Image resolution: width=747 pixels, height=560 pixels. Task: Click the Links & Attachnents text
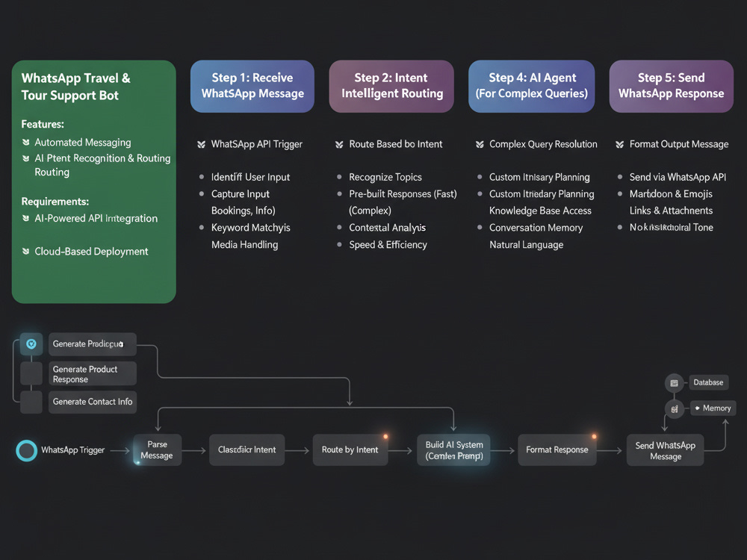(671, 211)
